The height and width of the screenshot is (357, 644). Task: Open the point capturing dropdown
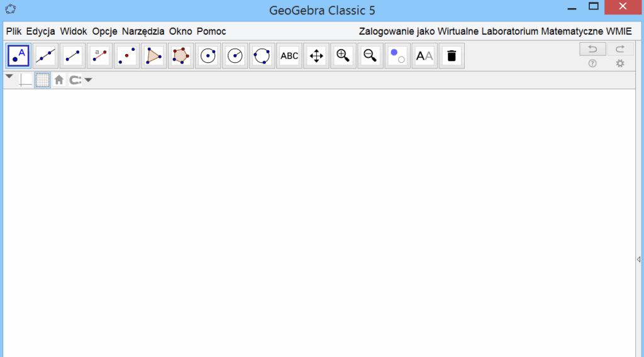point(80,80)
